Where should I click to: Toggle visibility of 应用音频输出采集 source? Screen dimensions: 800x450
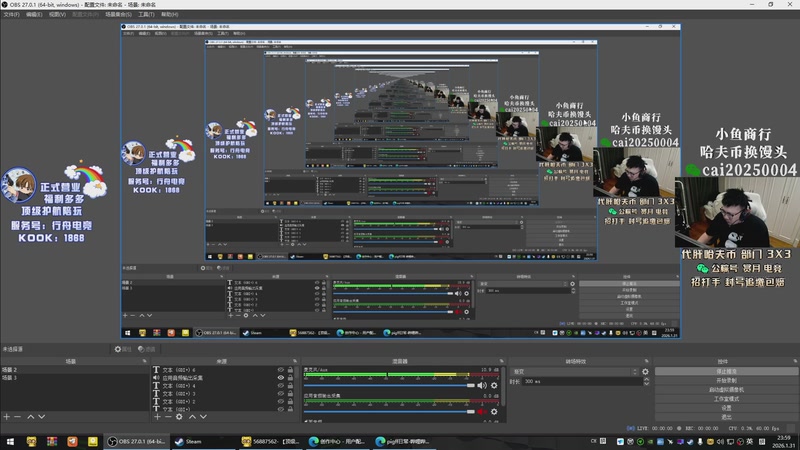pyautogui.click(x=281, y=378)
